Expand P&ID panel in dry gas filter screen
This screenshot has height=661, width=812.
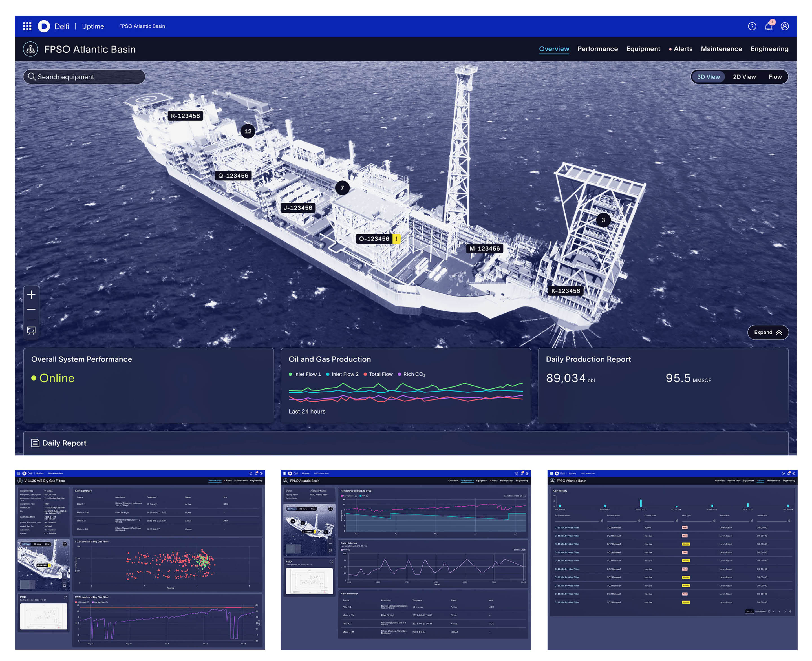(x=65, y=597)
